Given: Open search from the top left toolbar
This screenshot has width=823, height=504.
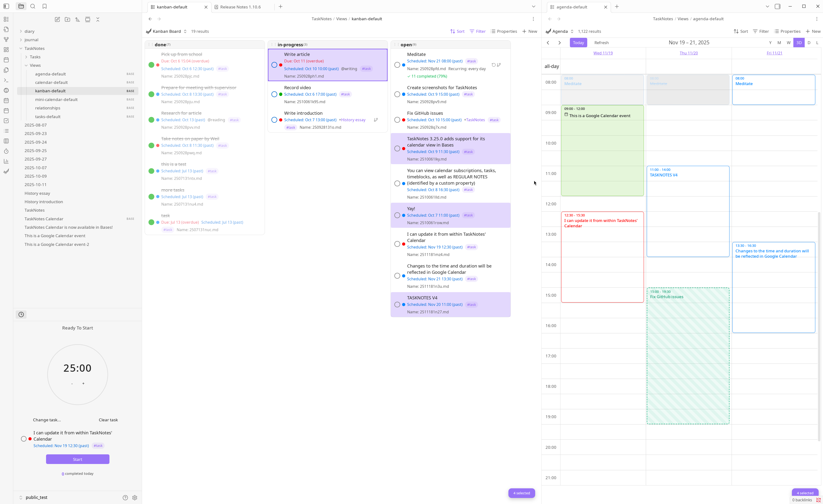Looking at the screenshot, I should pos(33,6).
